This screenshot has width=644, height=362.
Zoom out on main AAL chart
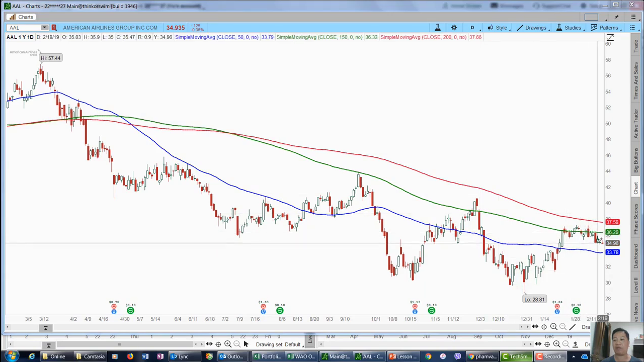click(563, 327)
